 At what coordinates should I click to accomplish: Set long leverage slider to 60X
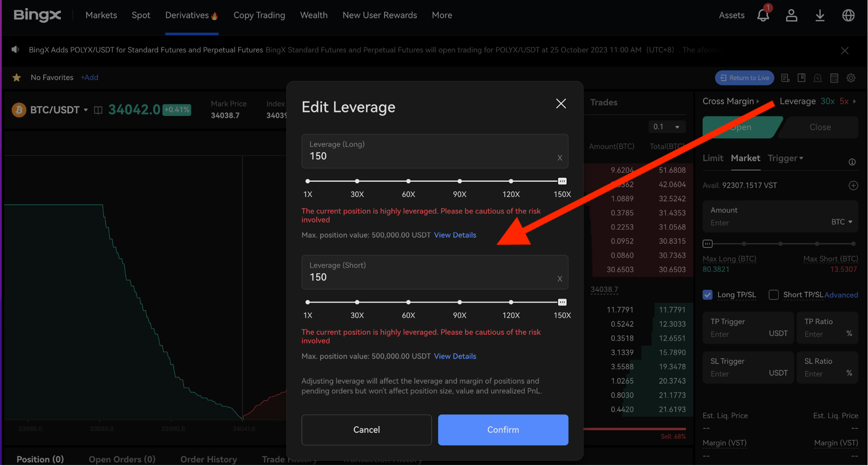click(x=408, y=181)
